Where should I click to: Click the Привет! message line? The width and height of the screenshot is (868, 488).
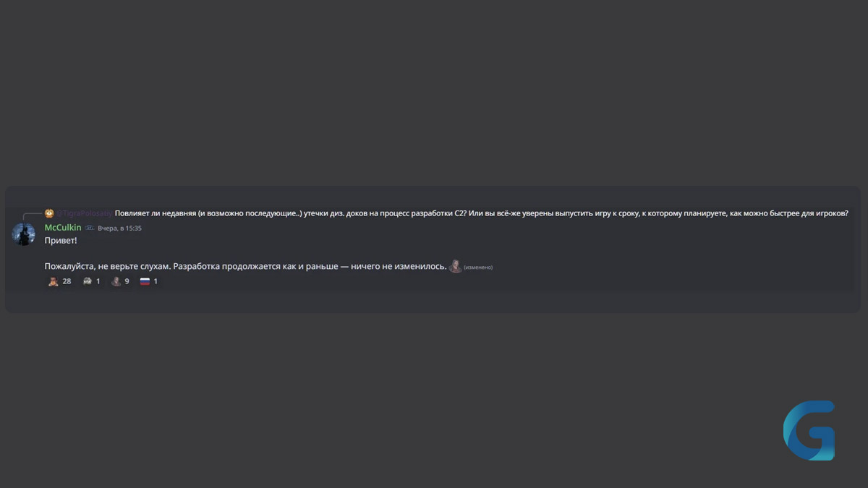coord(61,241)
